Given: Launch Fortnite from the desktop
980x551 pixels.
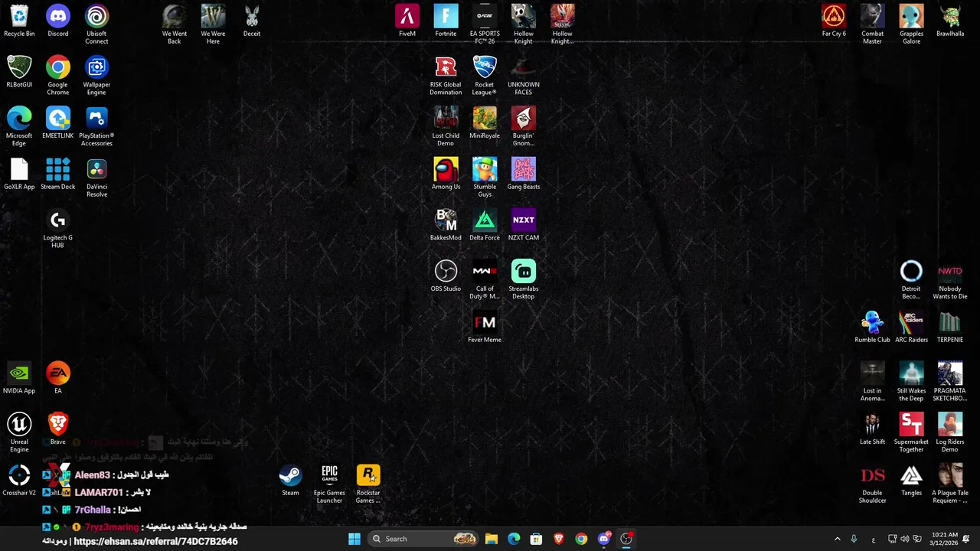Looking at the screenshot, I should [x=446, y=21].
